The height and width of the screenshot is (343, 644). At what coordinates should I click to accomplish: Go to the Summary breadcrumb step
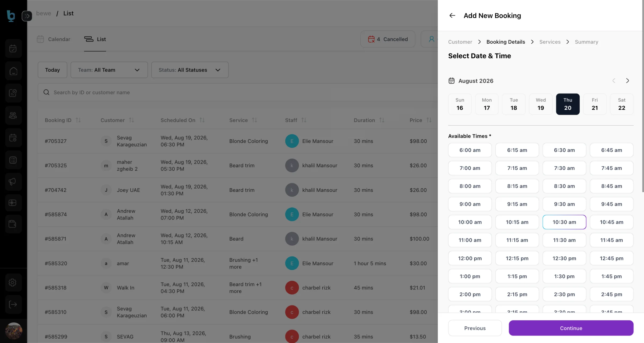point(586,42)
